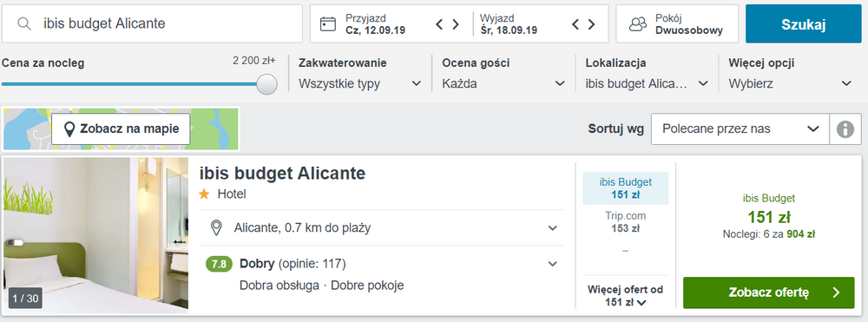The height and width of the screenshot is (322, 868).
Task: Go to previous departure date
Action: coord(575,24)
